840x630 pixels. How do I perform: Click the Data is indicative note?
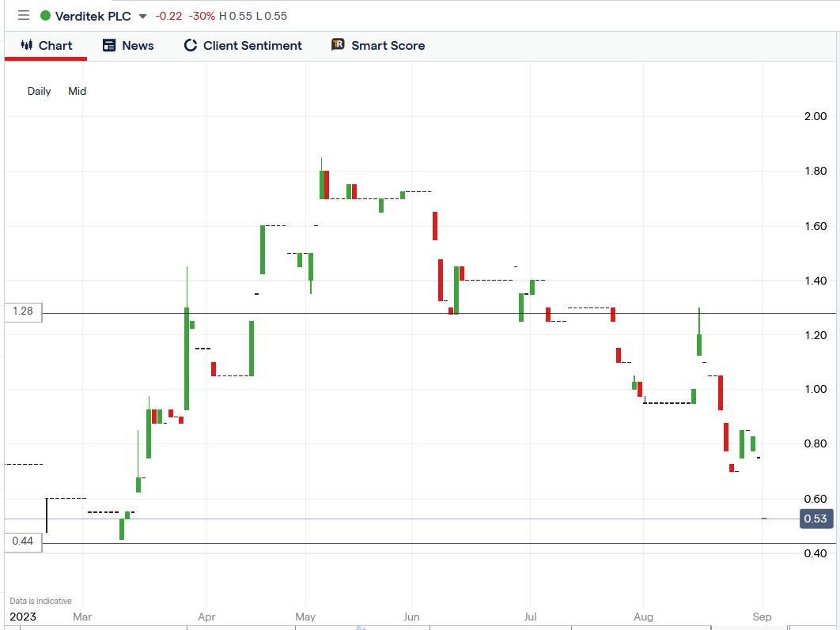pos(40,601)
